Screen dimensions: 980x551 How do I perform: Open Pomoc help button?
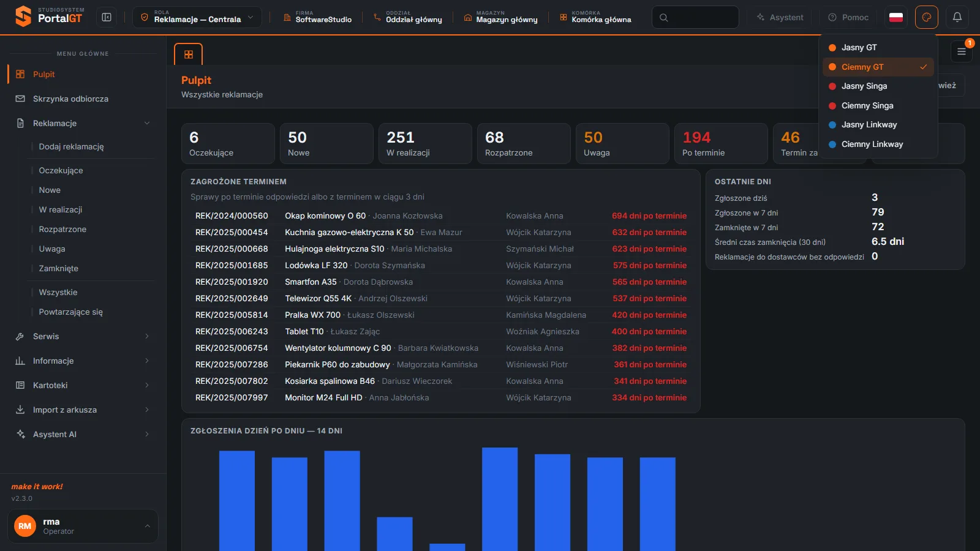[x=848, y=17]
